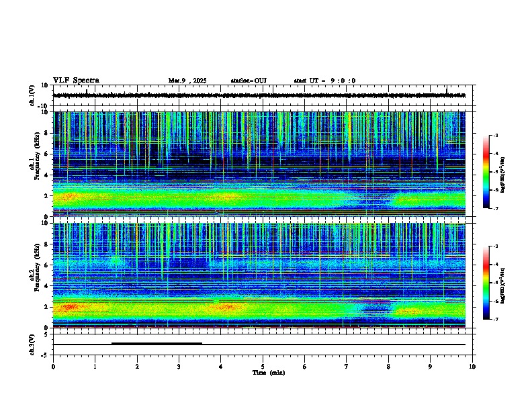532x411 pixels.
Task: Click the "2" tick on the time axis
Action: click(137, 367)
